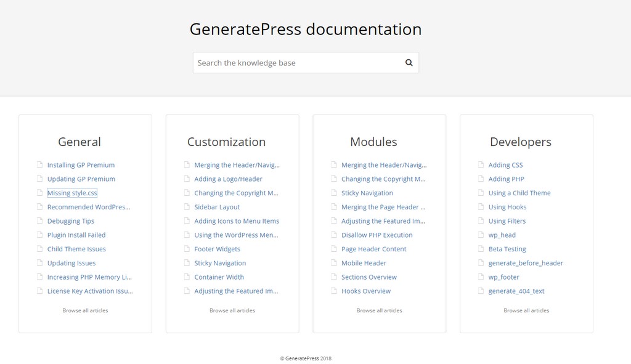Click document icon beside Adding PHP
631x364 pixels.
click(x=481, y=179)
